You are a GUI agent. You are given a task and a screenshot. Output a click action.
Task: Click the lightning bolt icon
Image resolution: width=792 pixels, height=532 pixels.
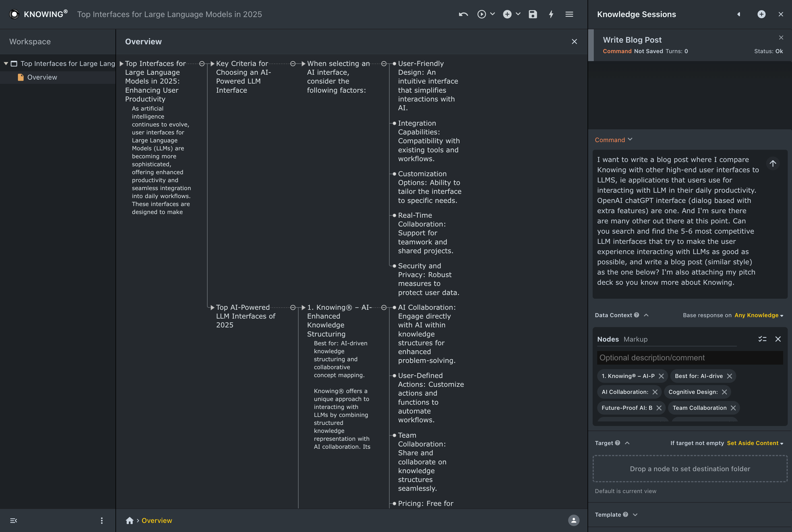click(551, 14)
